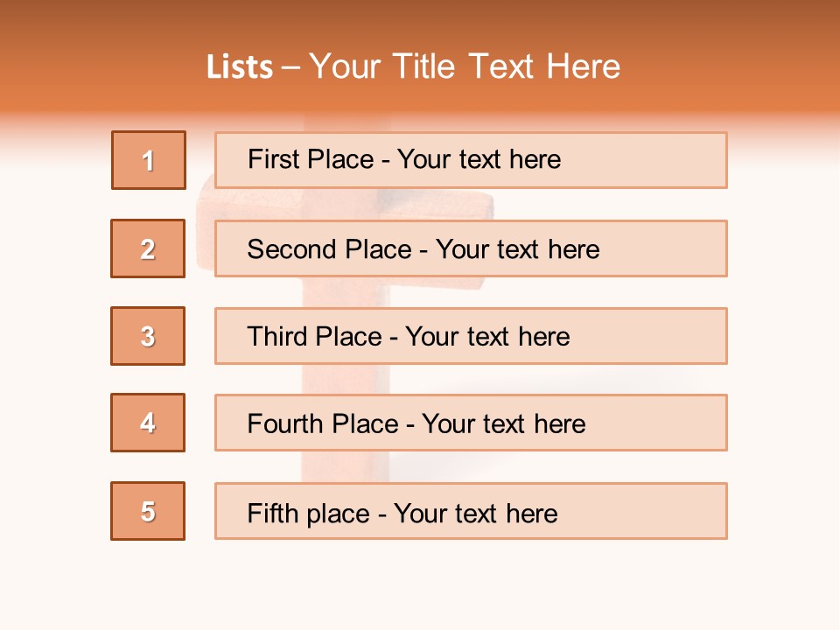Click 'Your Title Text Here' in heading

pos(465,66)
